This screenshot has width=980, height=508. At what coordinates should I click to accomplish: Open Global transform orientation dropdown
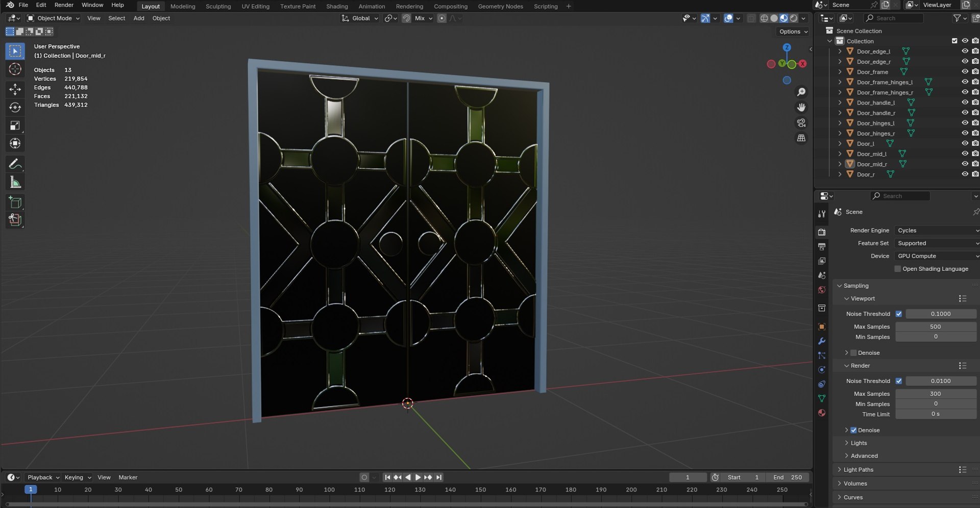click(x=360, y=18)
